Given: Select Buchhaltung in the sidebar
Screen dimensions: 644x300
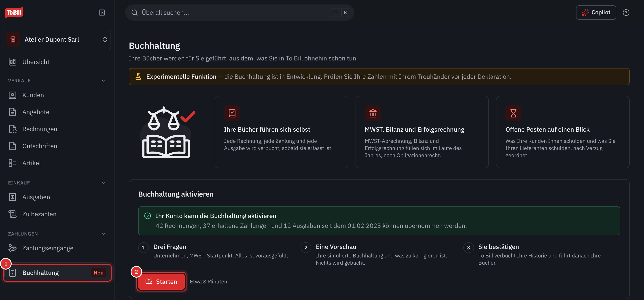Looking at the screenshot, I should click(x=57, y=273).
